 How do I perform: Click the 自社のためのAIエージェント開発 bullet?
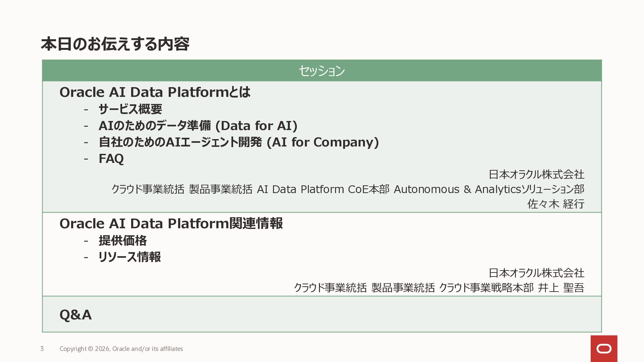coord(238,142)
